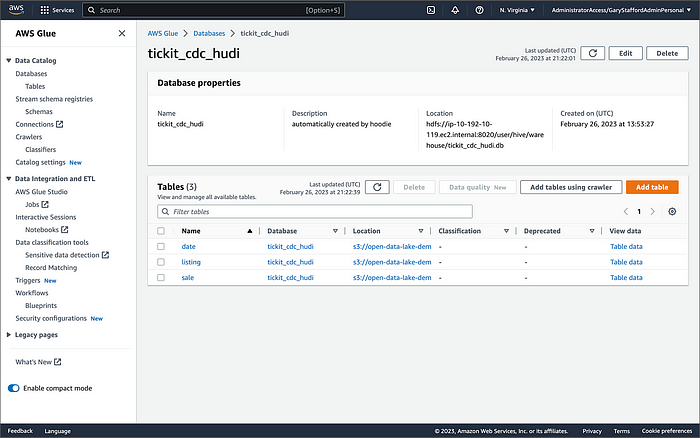
Task: Click the Filter tables input
Action: click(x=315, y=212)
